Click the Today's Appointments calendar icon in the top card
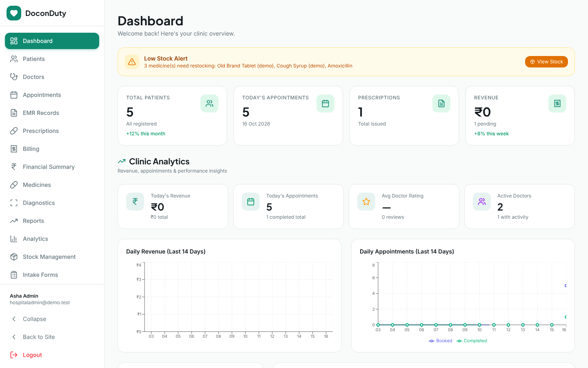The width and height of the screenshot is (588, 368). click(x=325, y=103)
